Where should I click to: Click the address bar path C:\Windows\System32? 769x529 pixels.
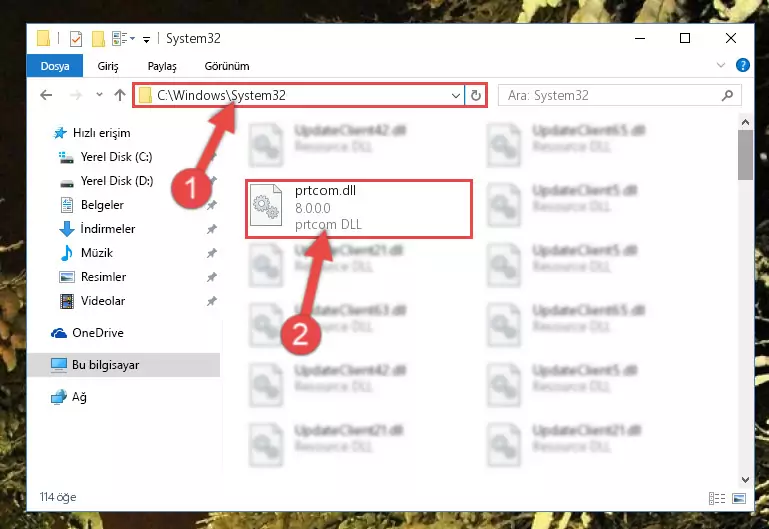221,95
